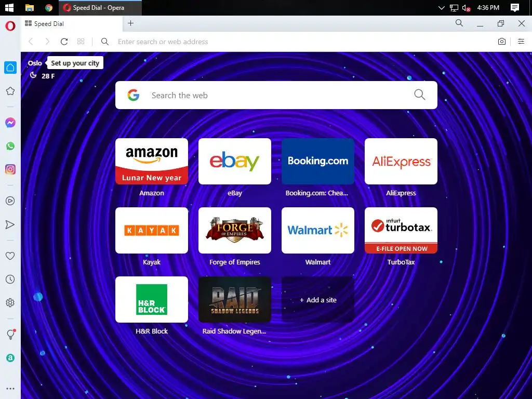Open the TurboTax speed dial tile
Screen dimensions: 532x399
tap(401, 230)
